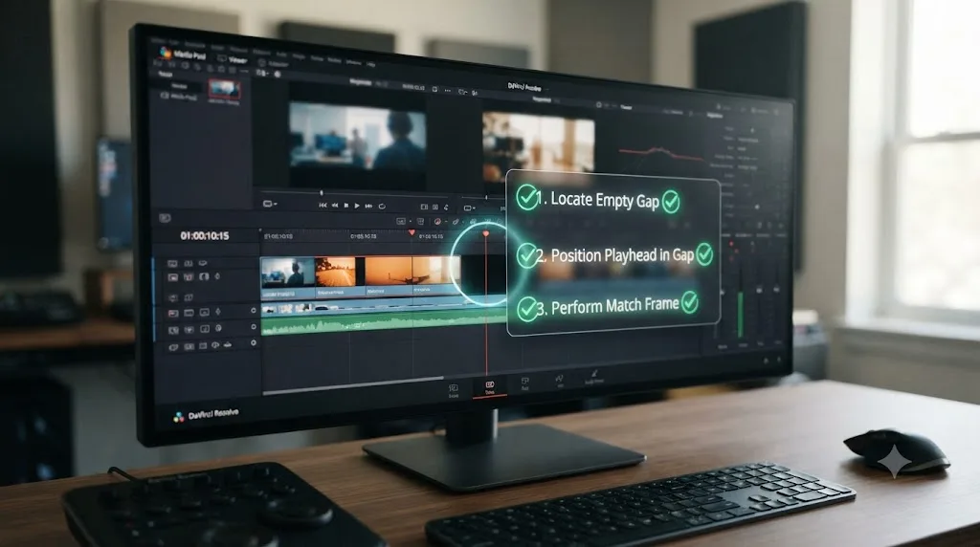Click the source viewer scrubber handle
Screen dimensions: 980x547
click(x=322, y=193)
